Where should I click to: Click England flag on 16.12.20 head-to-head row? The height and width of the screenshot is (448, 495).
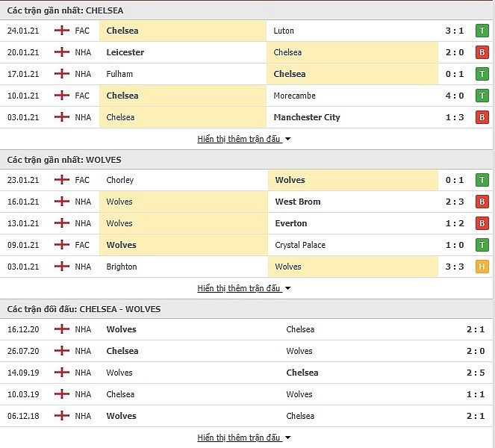pyautogui.click(x=62, y=329)
